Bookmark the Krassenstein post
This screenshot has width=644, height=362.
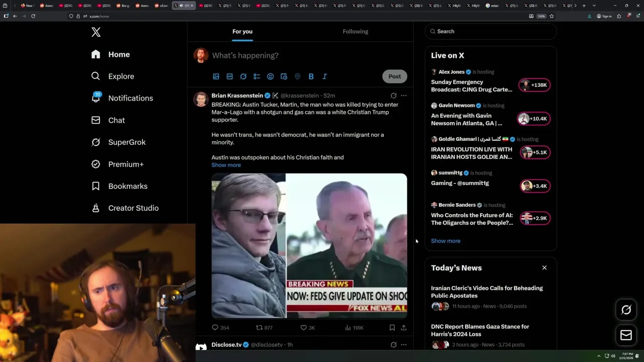pos(392,327)
